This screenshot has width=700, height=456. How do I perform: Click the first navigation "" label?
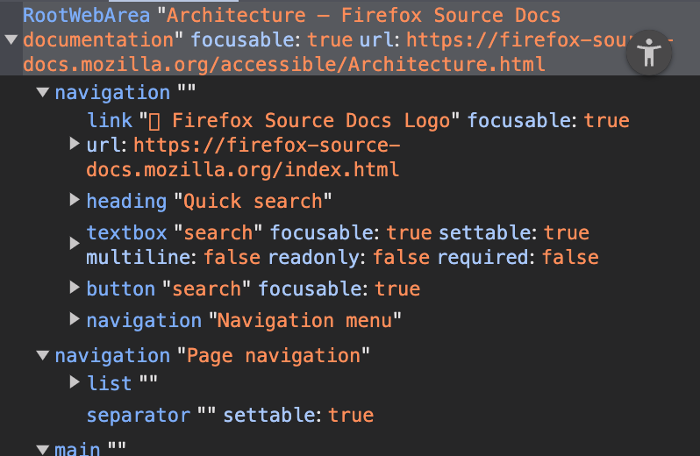[x=125, y=92]
